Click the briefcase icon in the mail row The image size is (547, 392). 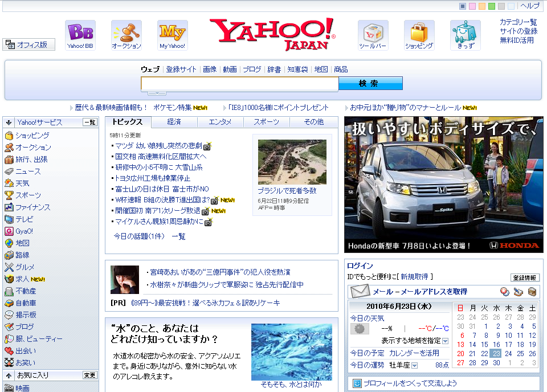coord(532,292)
